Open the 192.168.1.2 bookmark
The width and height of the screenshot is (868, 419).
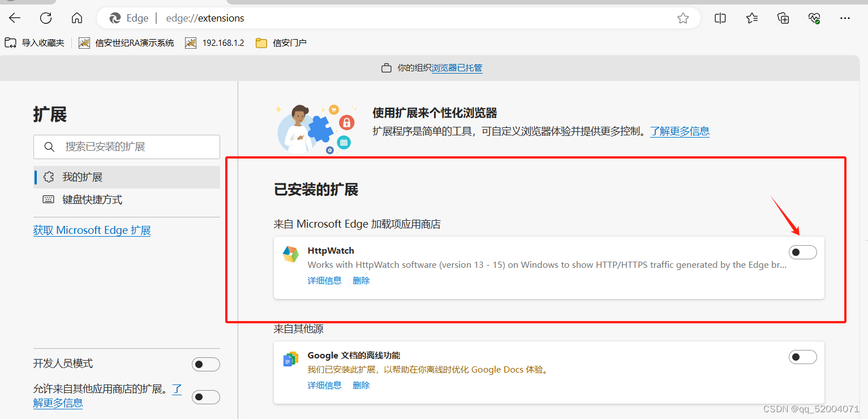pyautogui.click(x=214, y=42)
